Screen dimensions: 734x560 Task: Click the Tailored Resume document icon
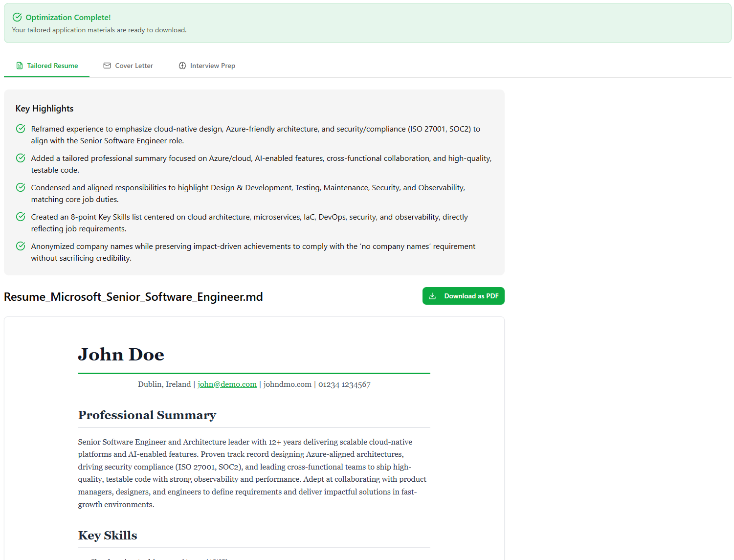(x=20, y=66)
